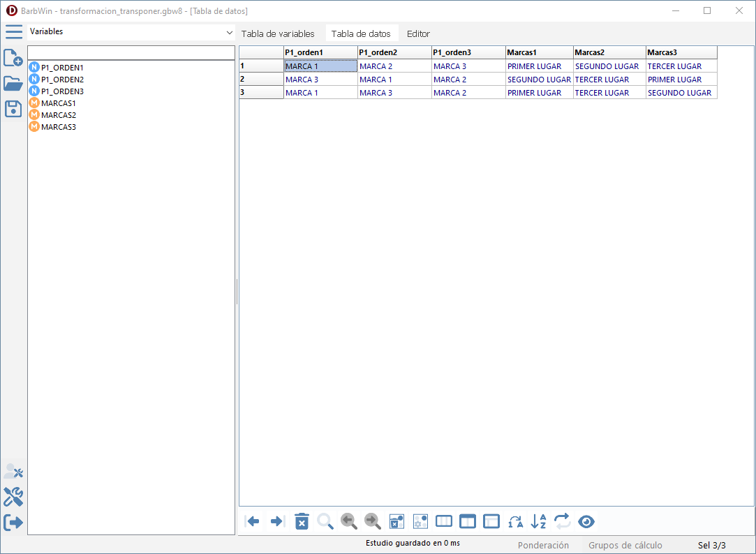Expand the Variables dropdown
The width and height of the screenshot is (756, 554).
pos(230,33)
